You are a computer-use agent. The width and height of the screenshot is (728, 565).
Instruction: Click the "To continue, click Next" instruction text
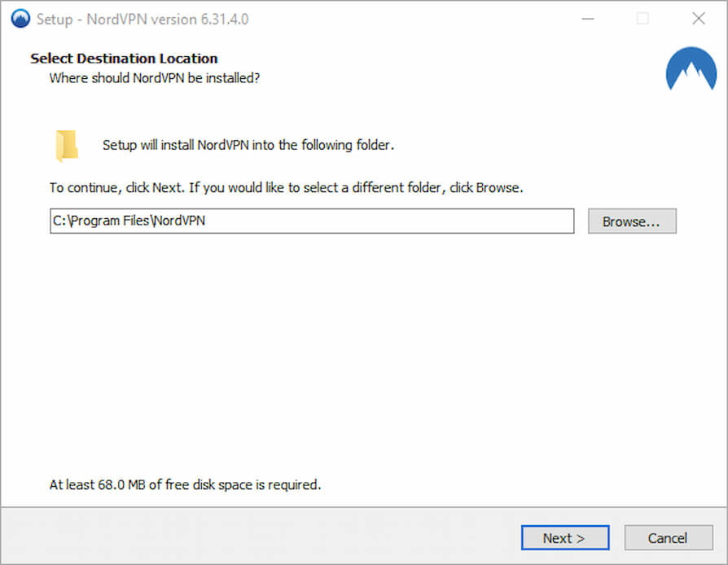tap(287, 187)
